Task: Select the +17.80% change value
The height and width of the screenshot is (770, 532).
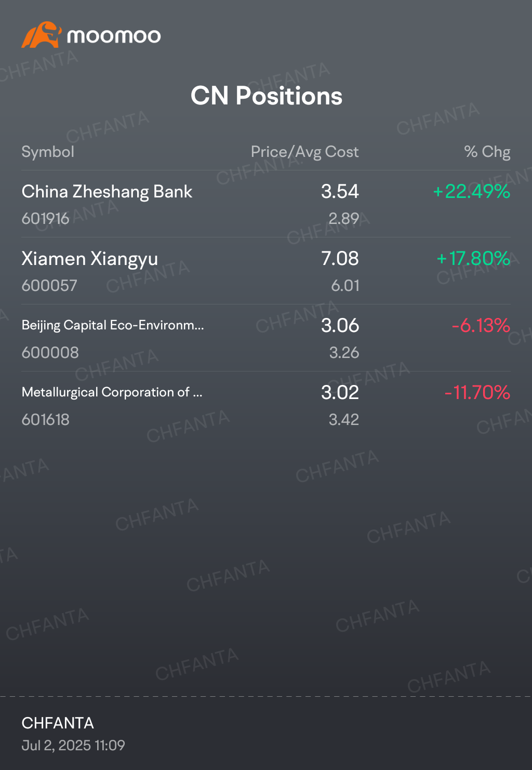Action: click(x=473, y=259)
